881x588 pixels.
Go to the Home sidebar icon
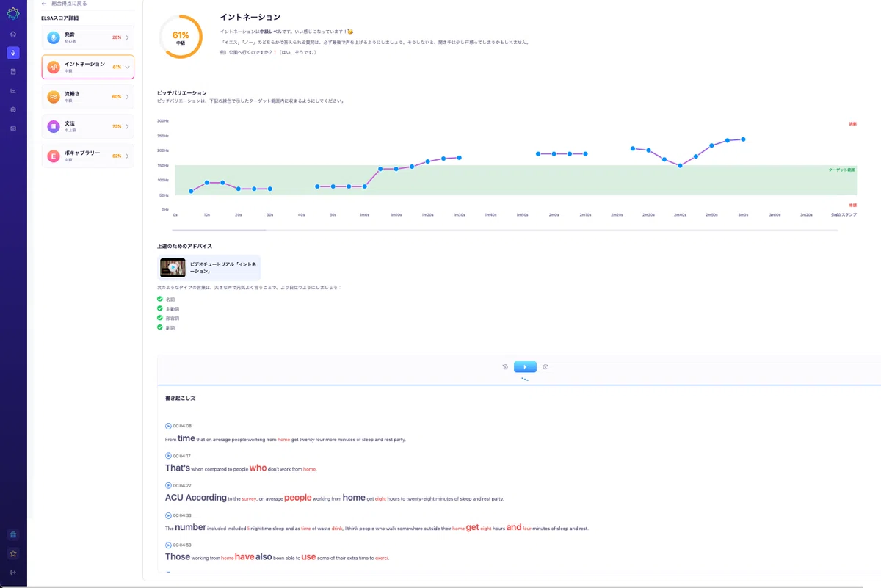point(13,34)
